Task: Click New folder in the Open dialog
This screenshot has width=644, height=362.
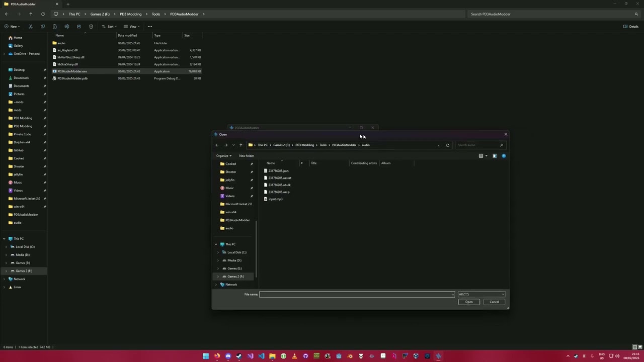Action: pyautogui.click(x=247, y=156)
